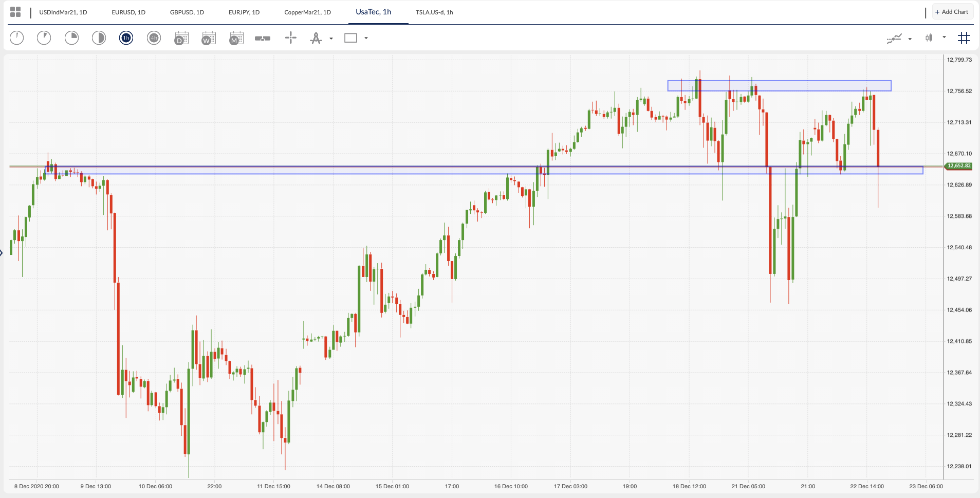Click the 10 Dec 06:00 time label
Image resolution: width=980 pixels, height=498 pixels.
(155, 486)
